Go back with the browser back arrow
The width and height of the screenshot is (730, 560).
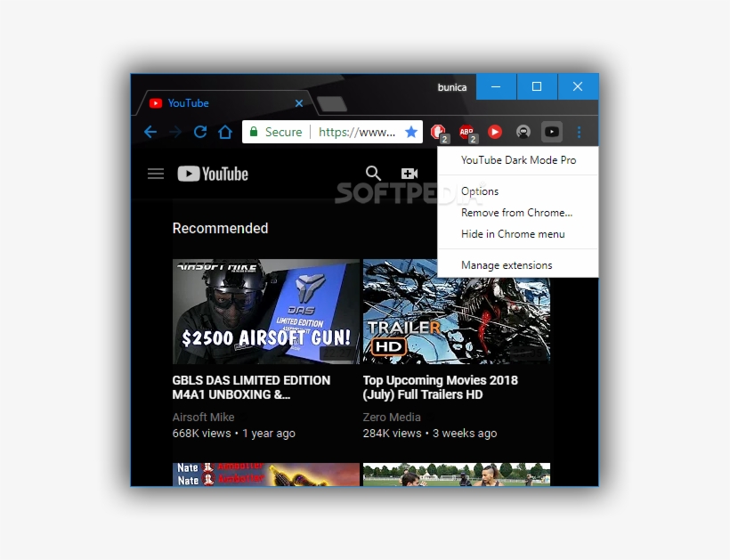[150, 132]
